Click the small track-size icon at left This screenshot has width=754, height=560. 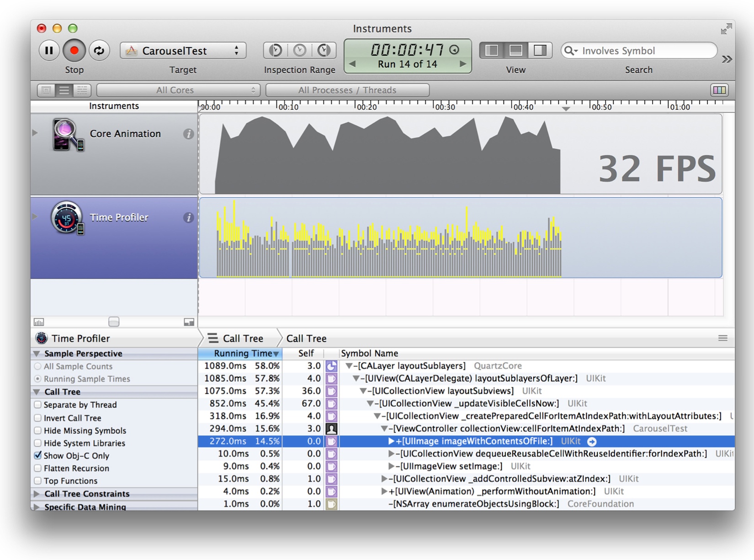pos(39,322)
